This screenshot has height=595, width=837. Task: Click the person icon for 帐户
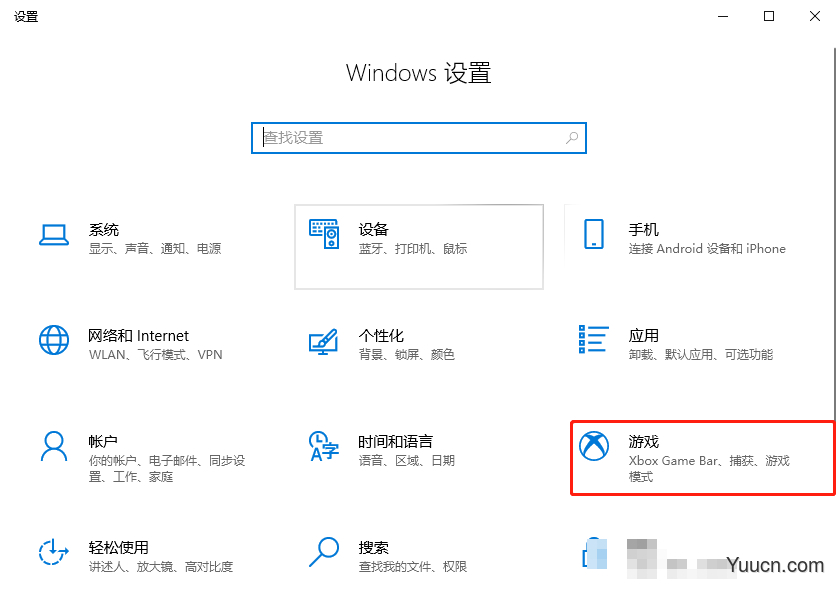click(53, 447)
